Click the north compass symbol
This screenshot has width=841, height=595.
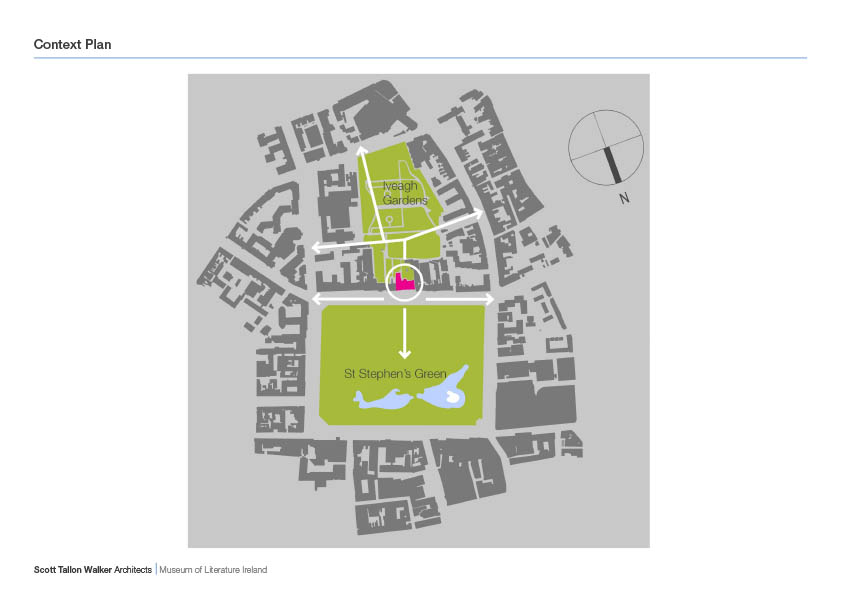click(606, 148)
